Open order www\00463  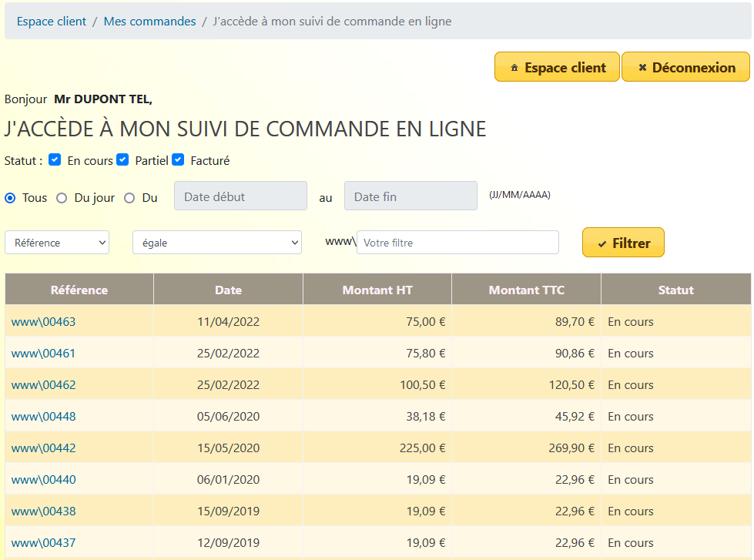pyautogui.click(x=44, y=322)
